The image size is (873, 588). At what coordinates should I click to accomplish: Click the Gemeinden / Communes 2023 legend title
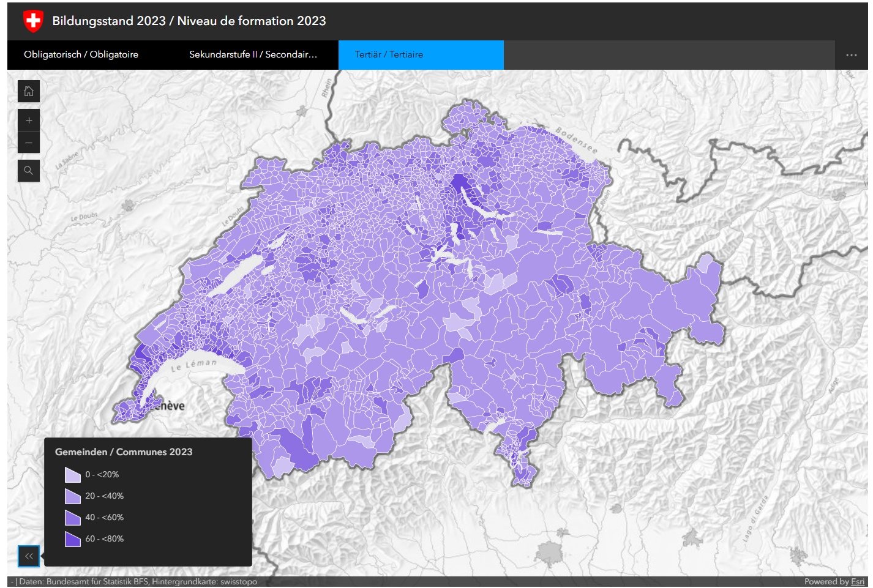[124, 452]
